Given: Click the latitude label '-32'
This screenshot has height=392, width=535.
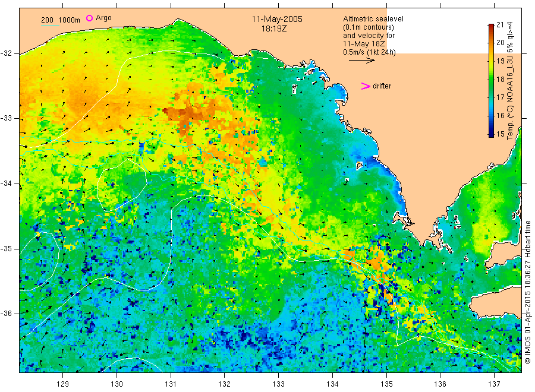Looking at the screenshot, I should point(6,53).
